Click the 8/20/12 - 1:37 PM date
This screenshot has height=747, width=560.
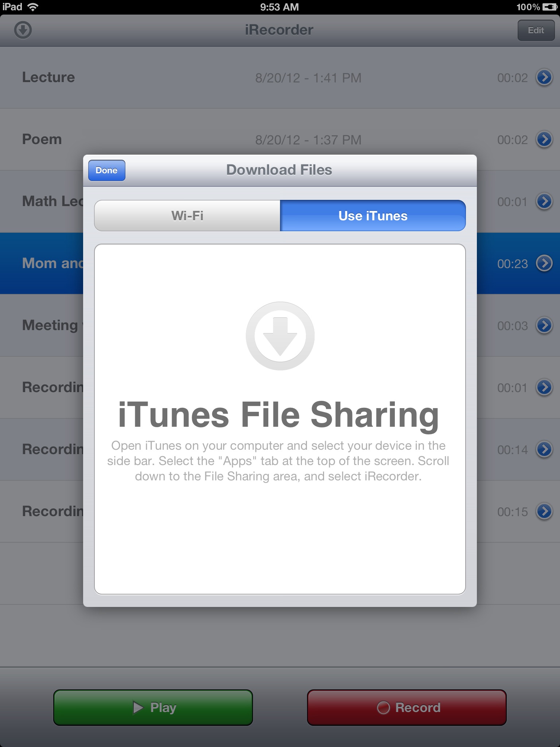pyautogui.click(x=308, y=140)
